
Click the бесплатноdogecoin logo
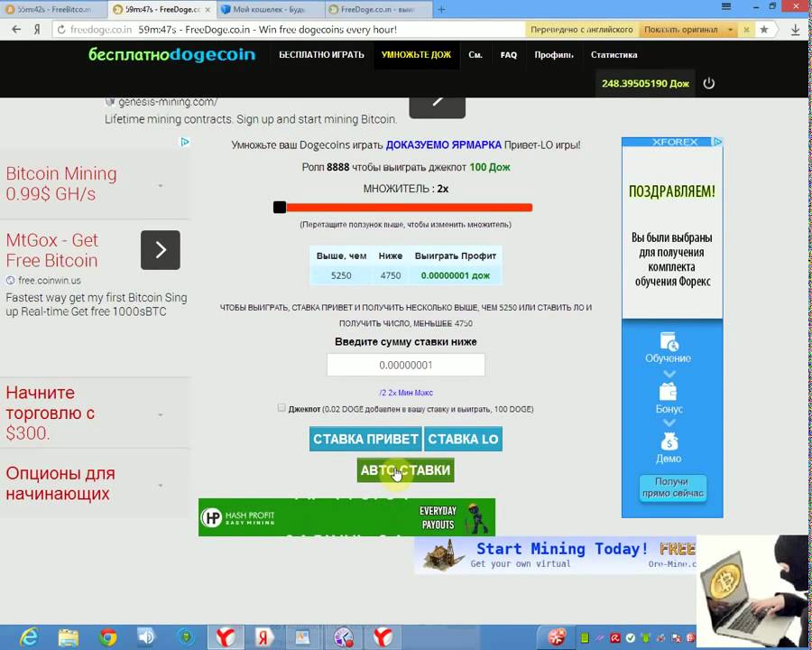172,54
